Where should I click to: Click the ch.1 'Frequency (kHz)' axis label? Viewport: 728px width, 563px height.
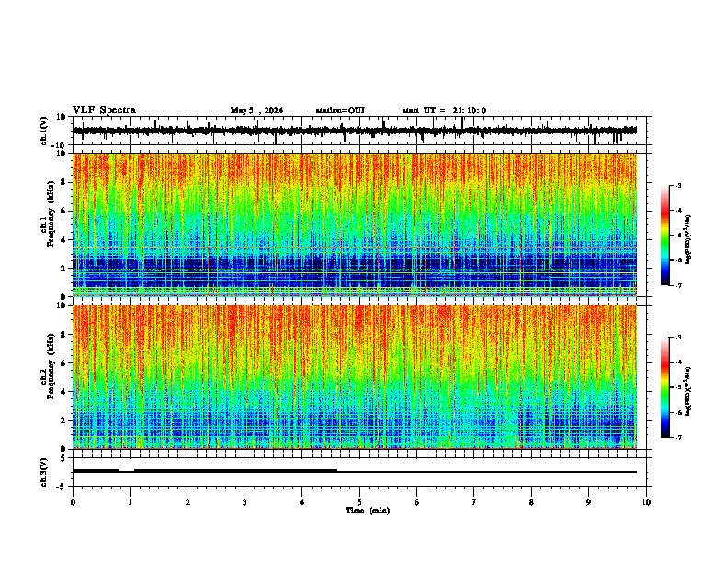tap(51, 213)
